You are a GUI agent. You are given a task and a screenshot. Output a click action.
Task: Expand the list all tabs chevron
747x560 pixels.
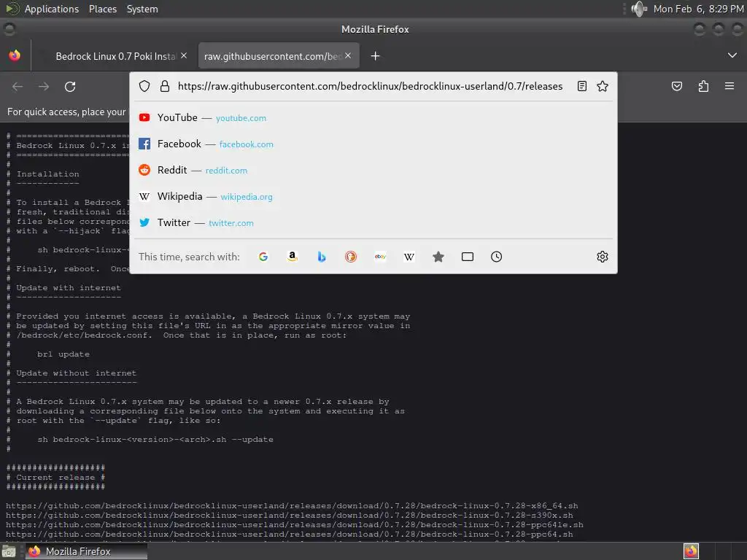tap(732, 55)
